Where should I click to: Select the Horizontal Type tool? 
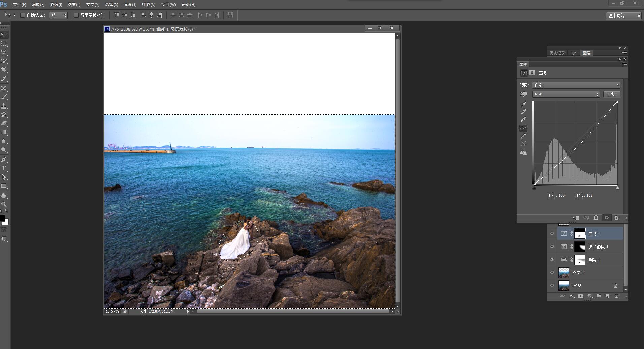click(4, 168)
